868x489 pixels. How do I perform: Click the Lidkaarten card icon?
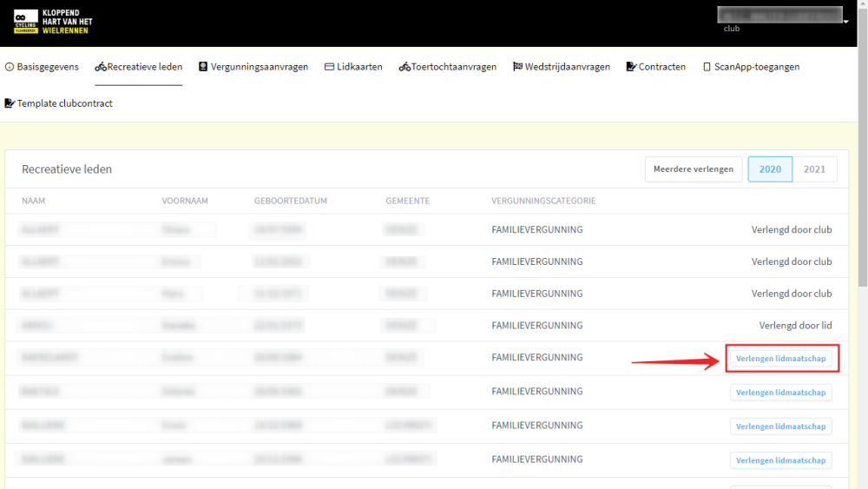[x=329, y=67]
